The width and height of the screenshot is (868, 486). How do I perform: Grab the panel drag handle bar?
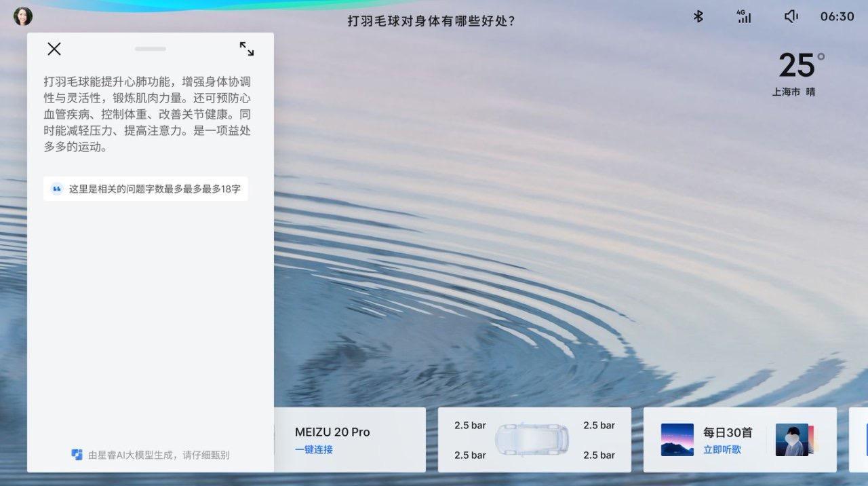151,49
